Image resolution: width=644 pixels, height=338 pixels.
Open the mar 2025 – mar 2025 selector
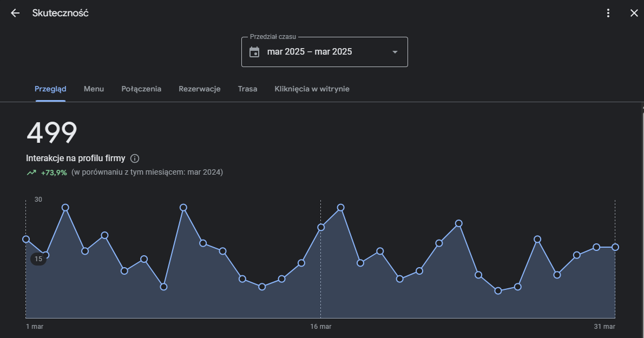point(325,52)
